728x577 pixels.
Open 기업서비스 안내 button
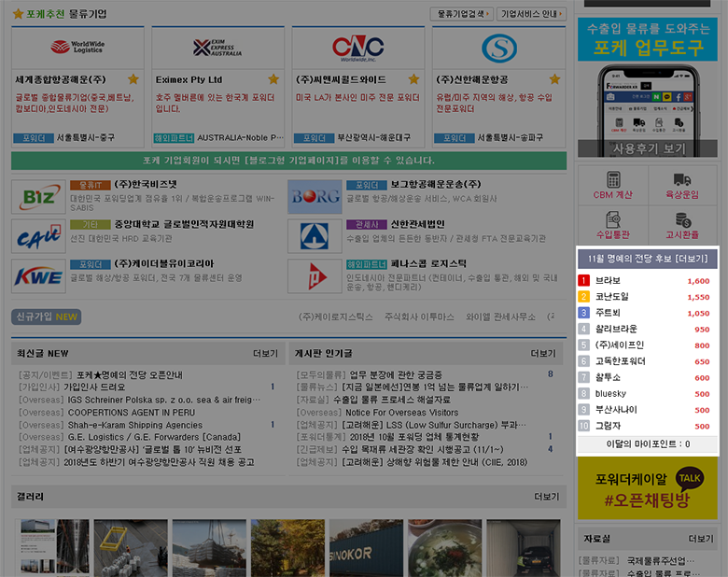coord(531,14)
